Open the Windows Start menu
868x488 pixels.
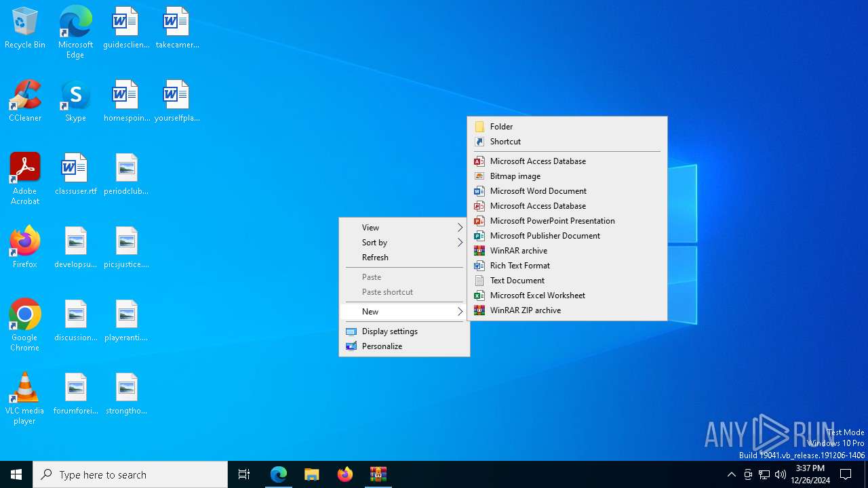tap(16, 474)
